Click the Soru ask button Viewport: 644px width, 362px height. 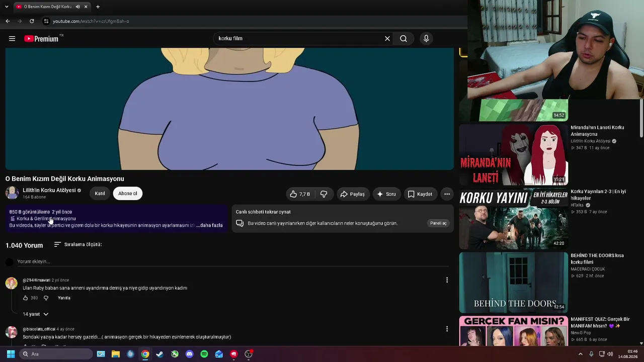click(386, 194)
